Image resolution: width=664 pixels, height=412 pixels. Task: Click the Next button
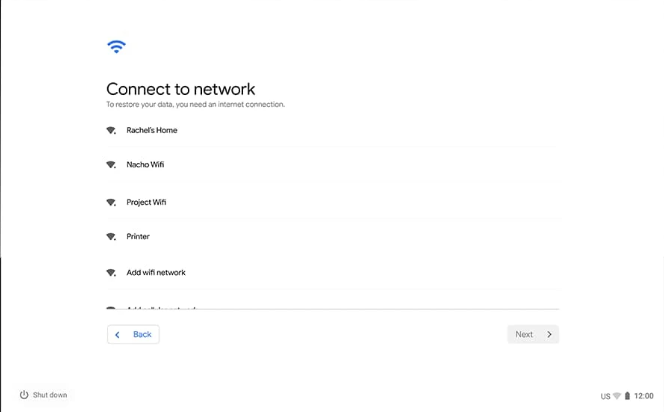tap(533, 335)
